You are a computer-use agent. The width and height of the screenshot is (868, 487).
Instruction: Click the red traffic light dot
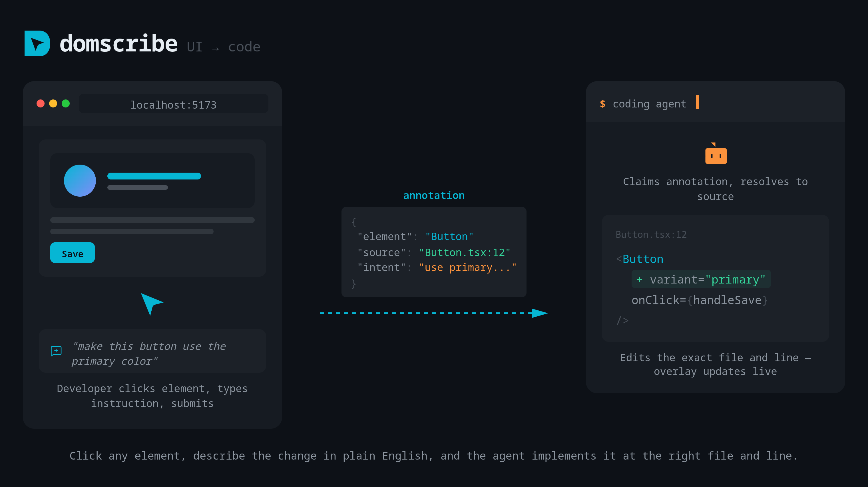click(x=41, y=103)
